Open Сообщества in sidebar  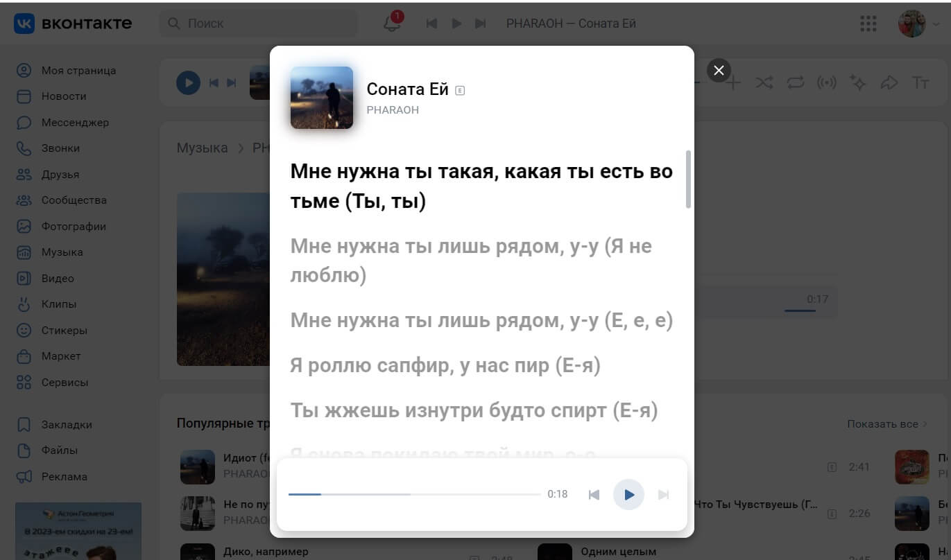pos(62,200)
